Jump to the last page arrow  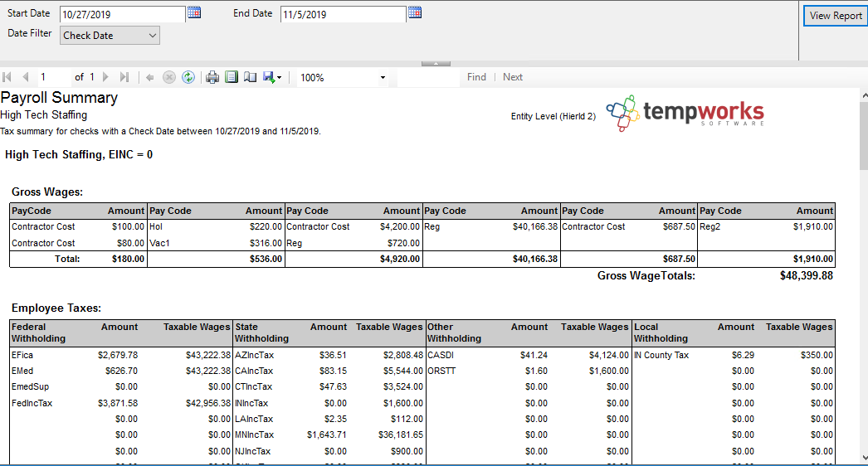click(x=124, y=77)
